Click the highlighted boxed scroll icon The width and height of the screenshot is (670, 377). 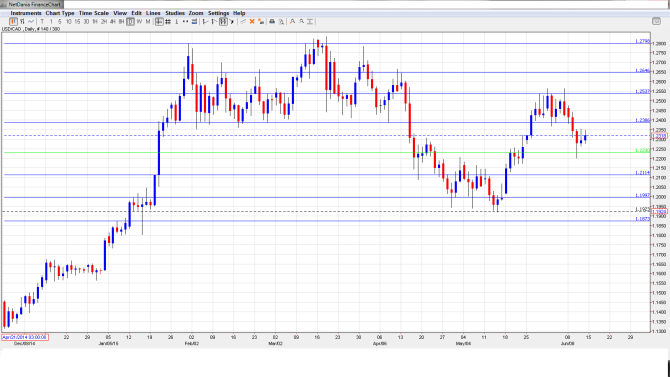(x=223, y=21)
